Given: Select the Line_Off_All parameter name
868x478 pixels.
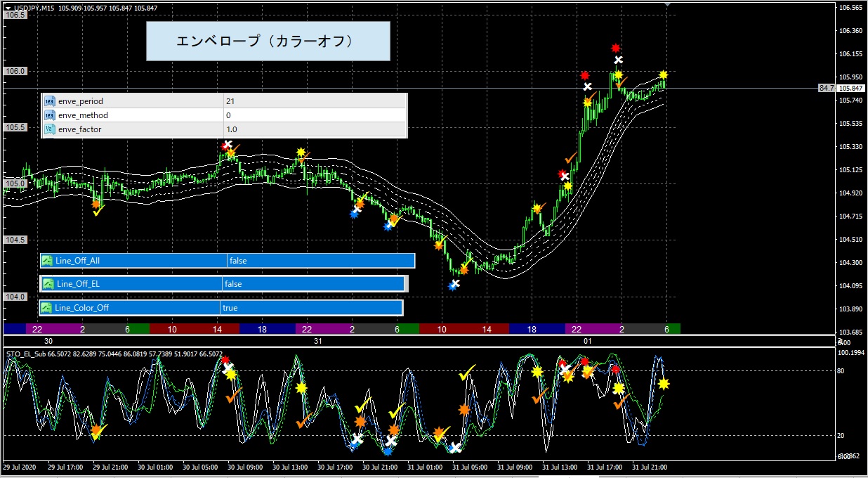Looking at the screenshot, I should (x=78, y=261).
